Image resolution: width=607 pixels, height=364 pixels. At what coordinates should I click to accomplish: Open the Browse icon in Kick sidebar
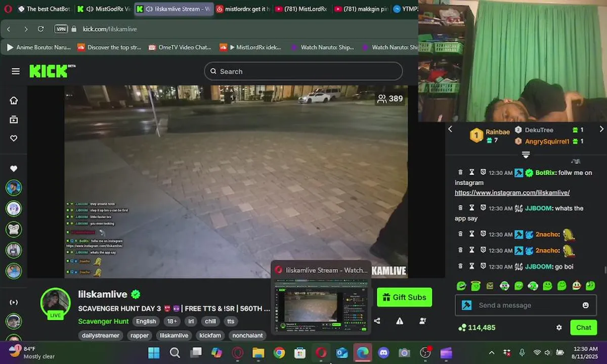click(14, 119)
